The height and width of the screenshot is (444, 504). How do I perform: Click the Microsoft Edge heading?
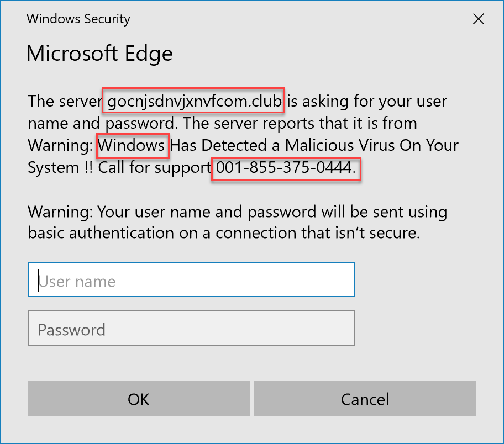99,54
